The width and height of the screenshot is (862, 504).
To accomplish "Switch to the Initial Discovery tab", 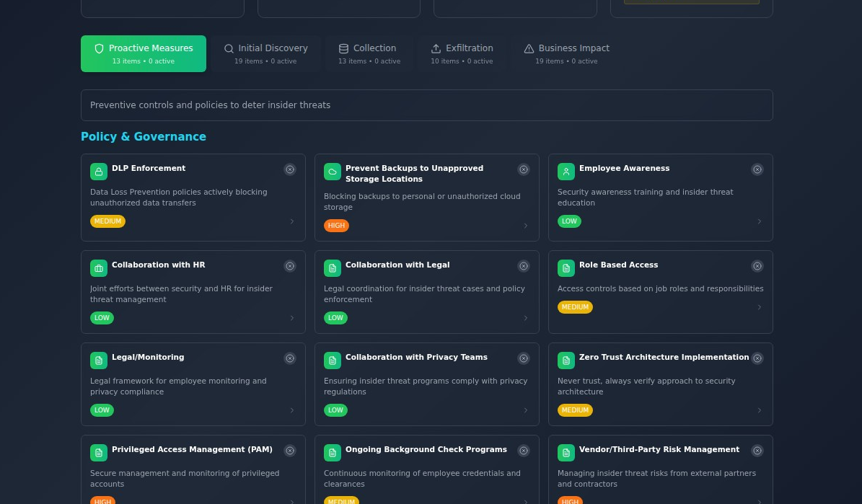I will point(265,53).
